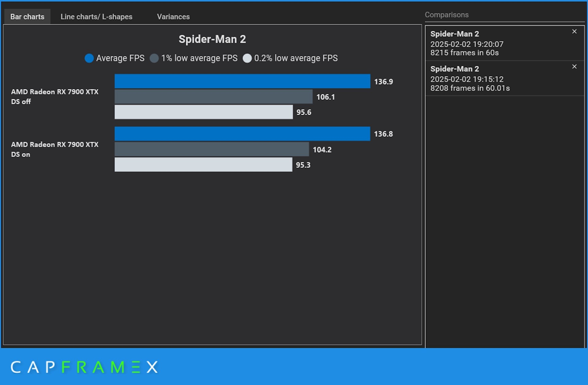The image size is (588, 385).
Task: Click the 136.9 average FPS bar
Action: point(242,81)
